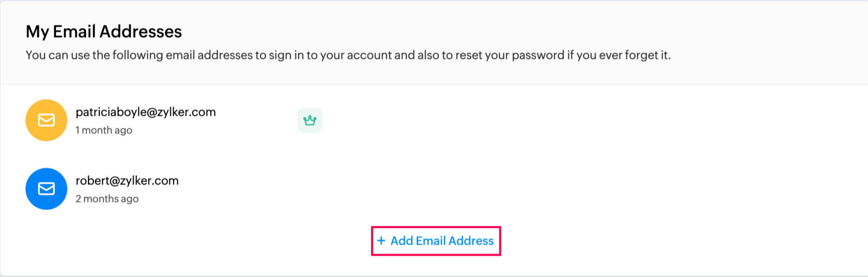
Task: Select the patriciaboyle@zylker.com email address
Action: point(145,112)
